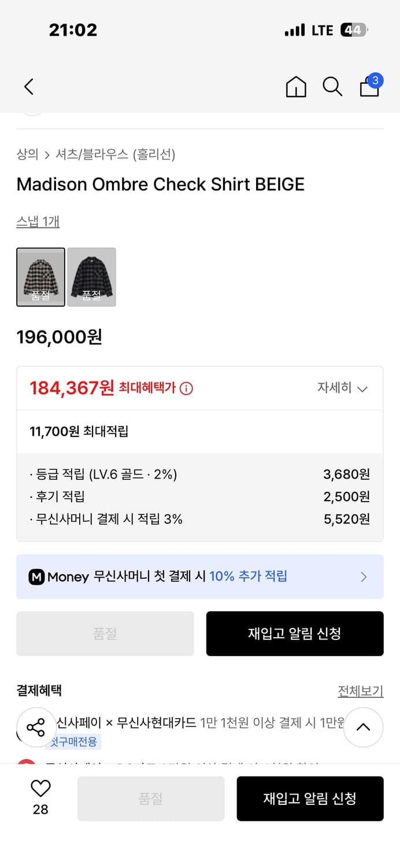
Task: Open 전체보기 for payment benefits
Action: [361, 691]
